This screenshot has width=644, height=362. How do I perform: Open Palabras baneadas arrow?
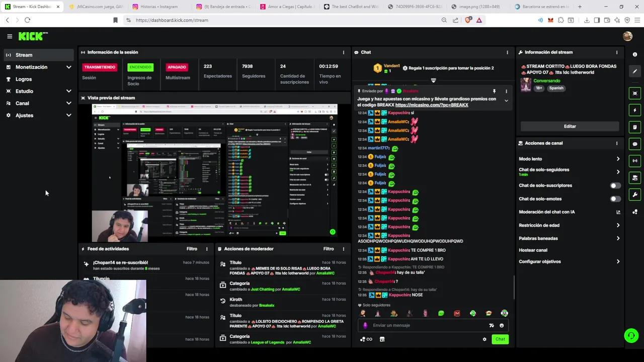[618, 238]
